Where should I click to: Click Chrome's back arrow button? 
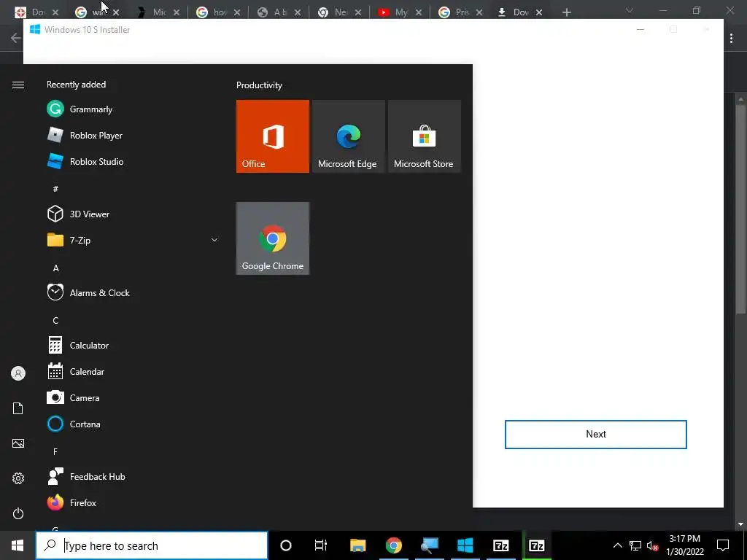pyautogui.click(x=15, y=38)
